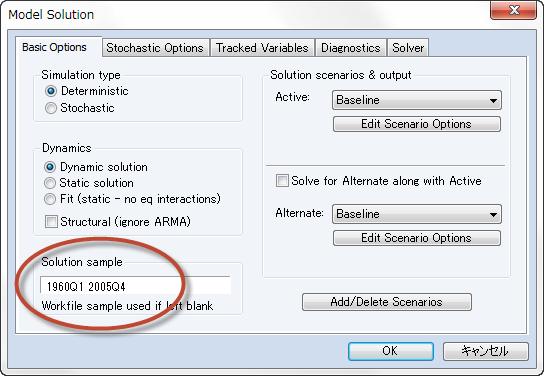Open the Active scenario dropdown
544x376 pixels.
tap(417, 100)
